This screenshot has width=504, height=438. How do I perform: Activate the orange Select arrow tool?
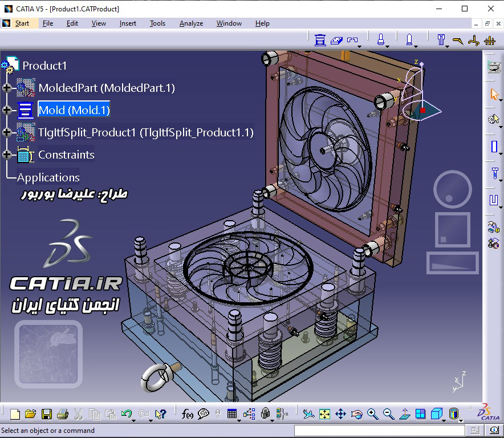[494, 94]
